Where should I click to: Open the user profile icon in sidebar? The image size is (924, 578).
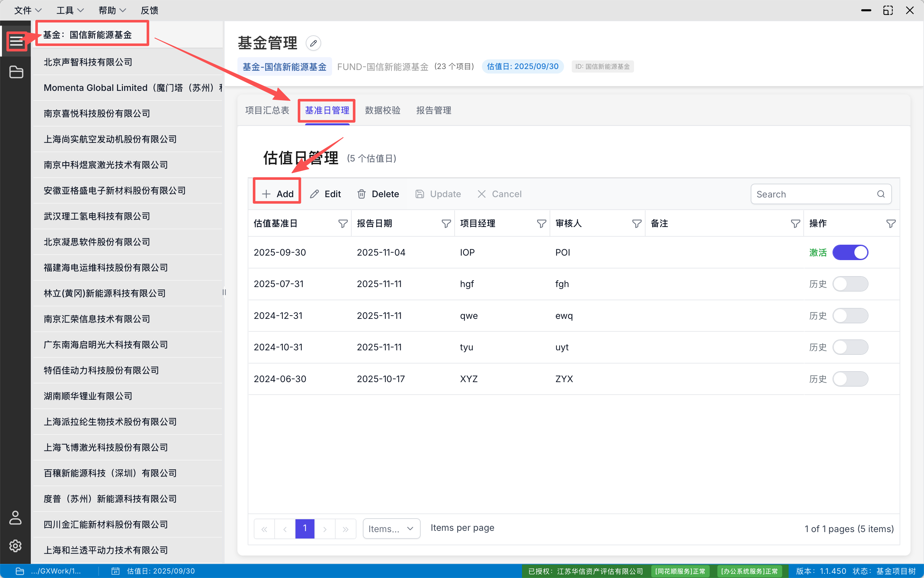click(x=15, y=518)
